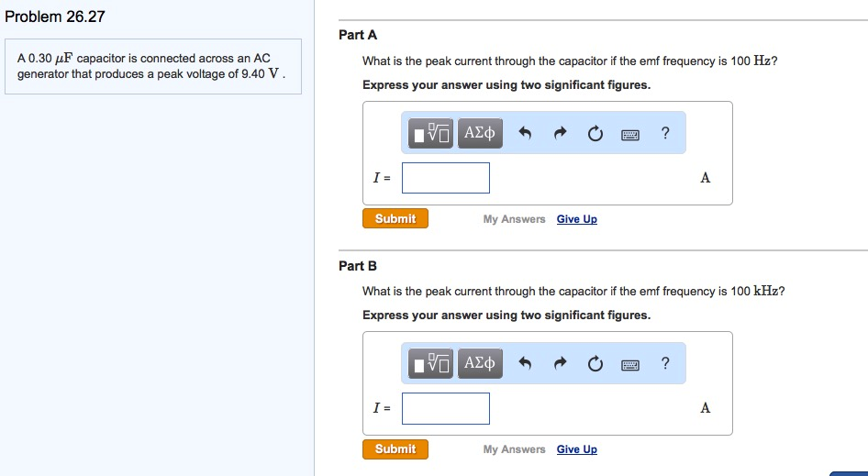Open math templates tool in Part B

click(x=431, y=364)
